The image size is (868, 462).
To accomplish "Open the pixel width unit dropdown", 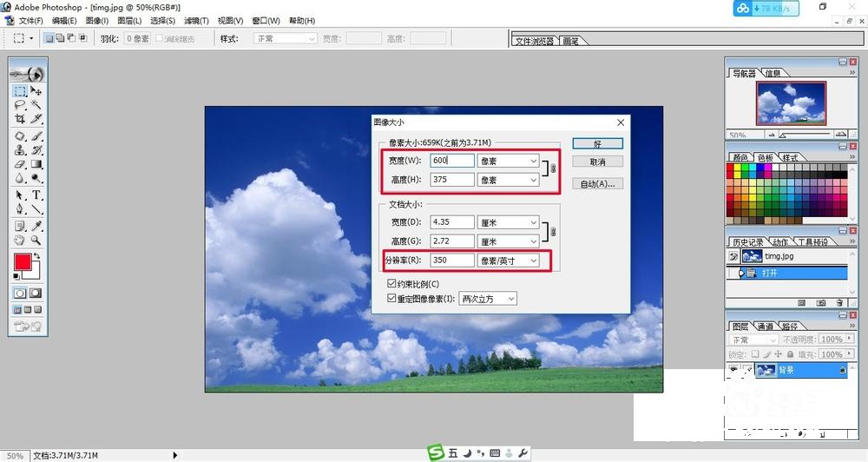I will pos(508,161).
